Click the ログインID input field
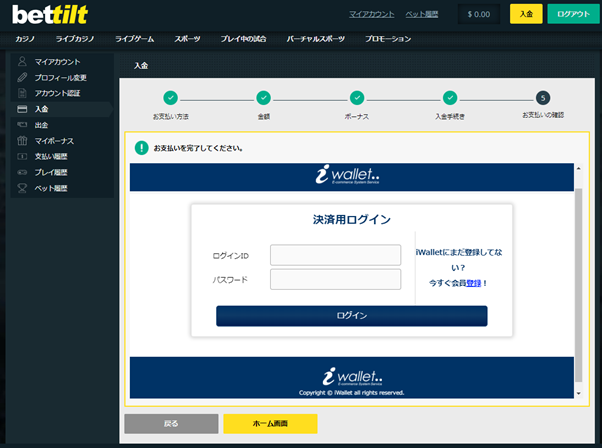602x448 pixels. 336,255
